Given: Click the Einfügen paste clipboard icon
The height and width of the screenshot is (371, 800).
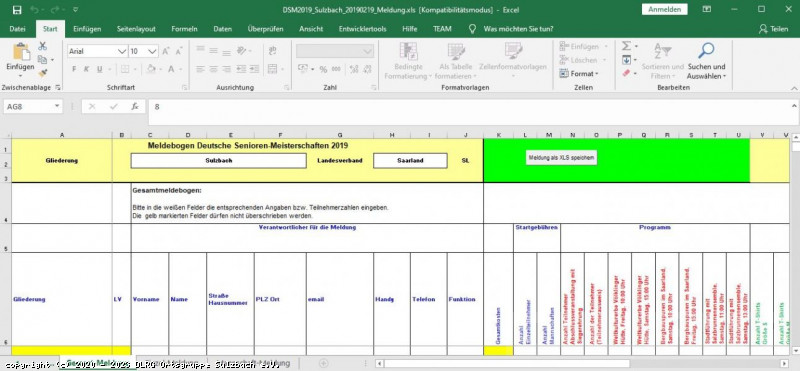Looking at the screenshot, I should click(21, 52).
